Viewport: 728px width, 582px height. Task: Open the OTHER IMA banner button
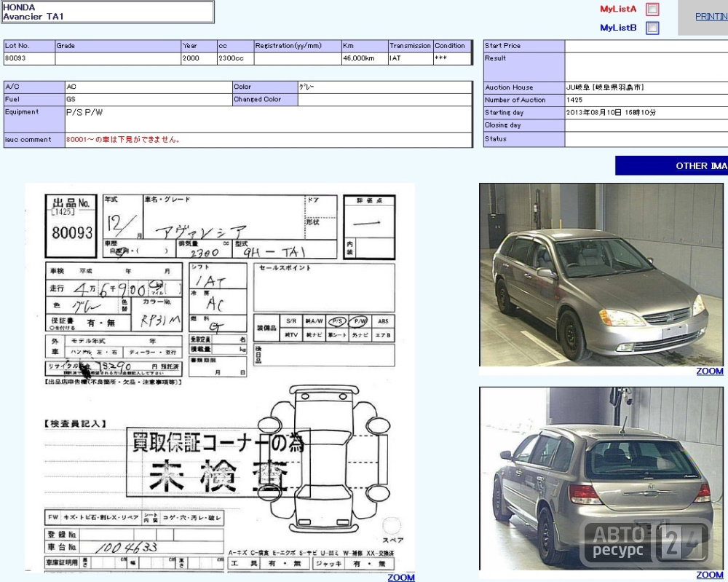pos(671,166)
